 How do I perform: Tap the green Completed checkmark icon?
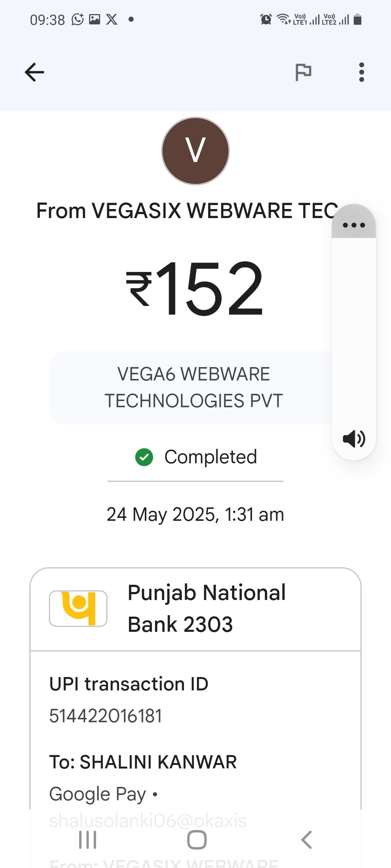point(144,457)
